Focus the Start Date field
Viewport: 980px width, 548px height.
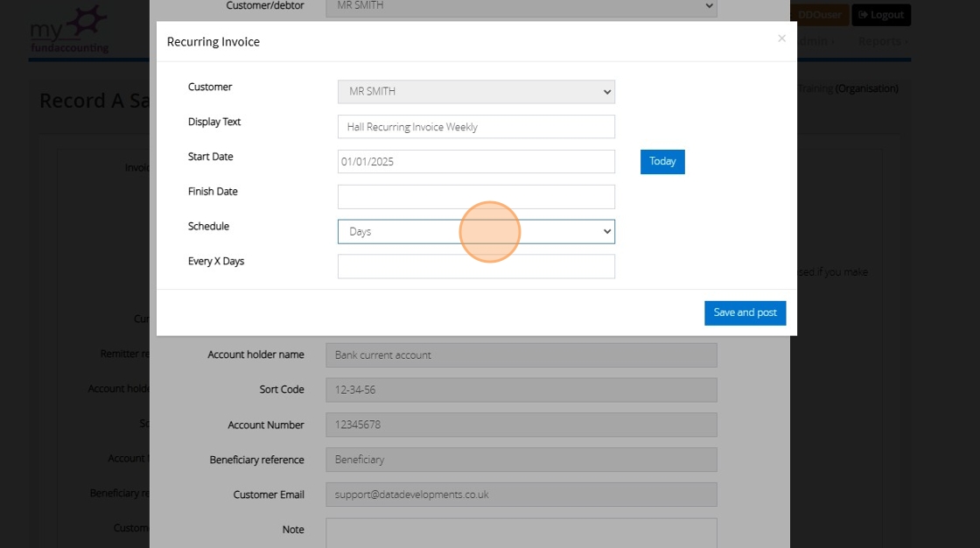[476, 162]
